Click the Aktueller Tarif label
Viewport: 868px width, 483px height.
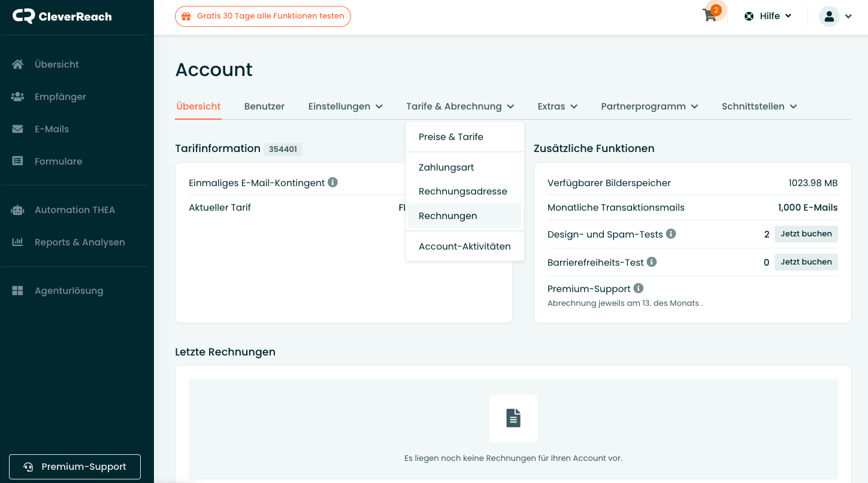[x=220, y=208]
